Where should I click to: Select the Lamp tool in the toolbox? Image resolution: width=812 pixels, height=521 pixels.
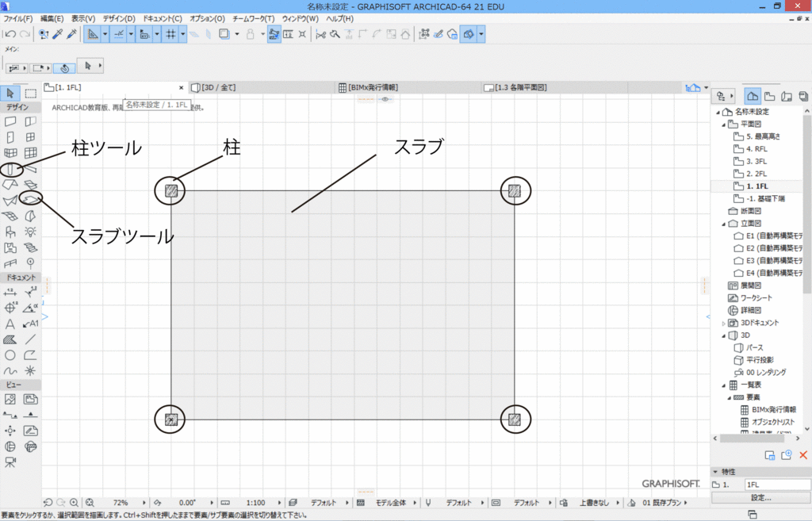(31, 232)
